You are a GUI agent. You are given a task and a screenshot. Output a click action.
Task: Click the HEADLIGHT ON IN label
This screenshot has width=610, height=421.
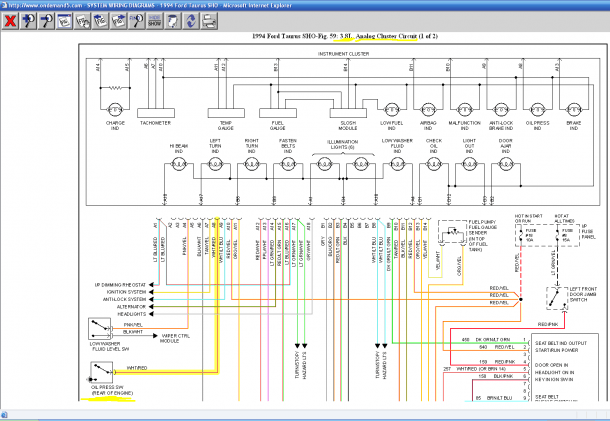[x=554, y=372]
